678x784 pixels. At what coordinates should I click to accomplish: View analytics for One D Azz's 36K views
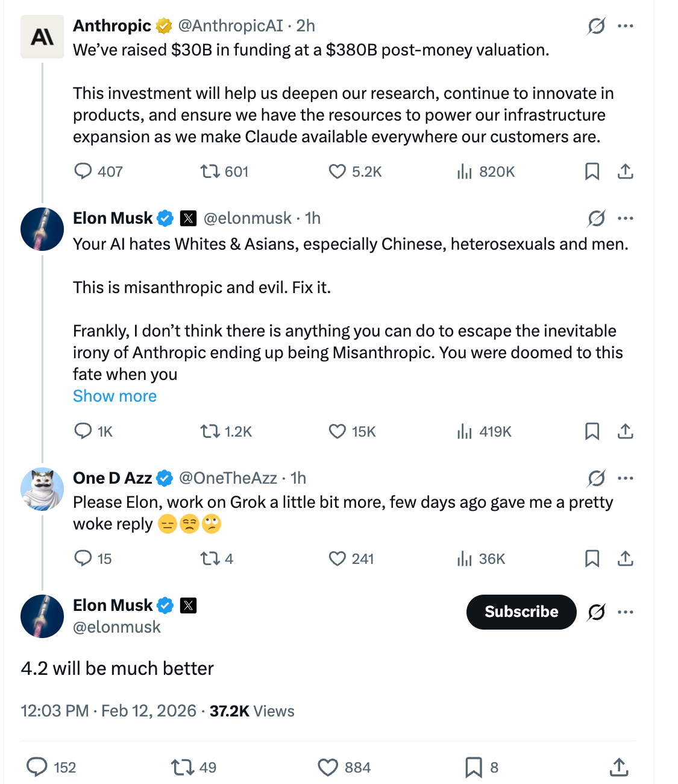pos(464,558)
